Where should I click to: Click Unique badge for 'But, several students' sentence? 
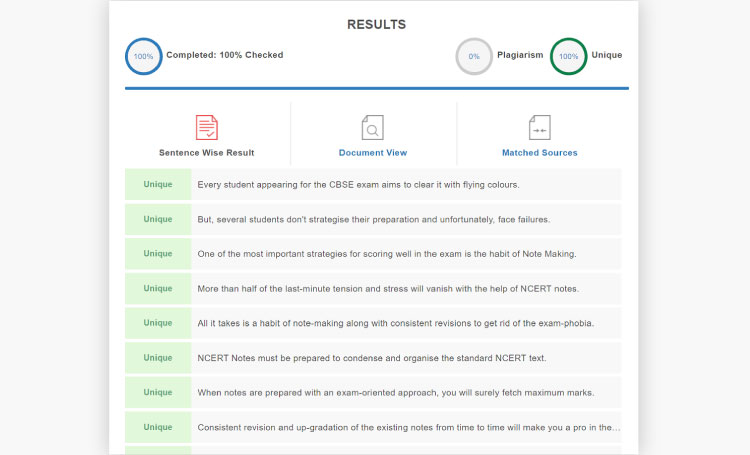(x=158, y=219)
